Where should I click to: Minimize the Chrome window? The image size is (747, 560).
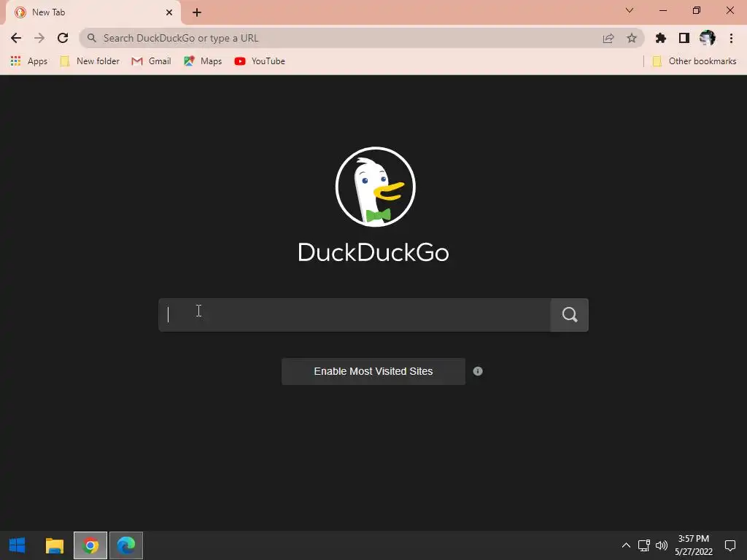pyautogui.click(x=663, y=10)
